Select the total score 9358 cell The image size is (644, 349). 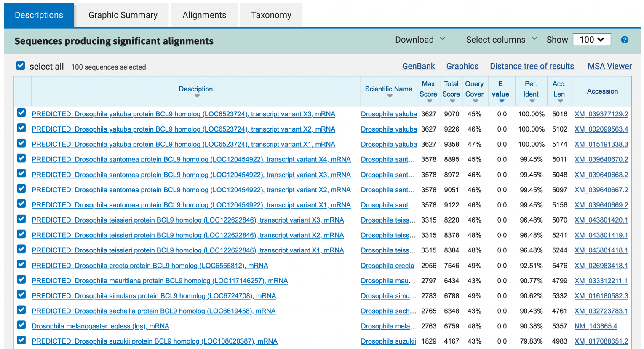(452, 145)
